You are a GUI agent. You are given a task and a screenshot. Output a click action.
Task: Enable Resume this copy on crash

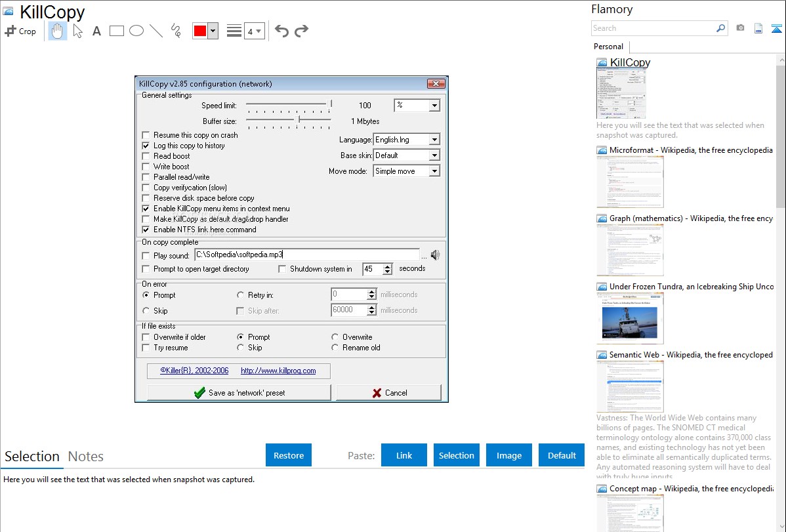click(146, 135)
